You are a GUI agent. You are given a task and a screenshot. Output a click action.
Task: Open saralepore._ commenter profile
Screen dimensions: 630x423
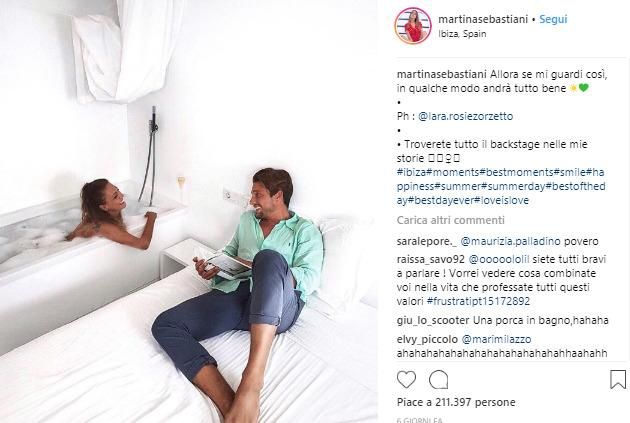tap(427, 241)
